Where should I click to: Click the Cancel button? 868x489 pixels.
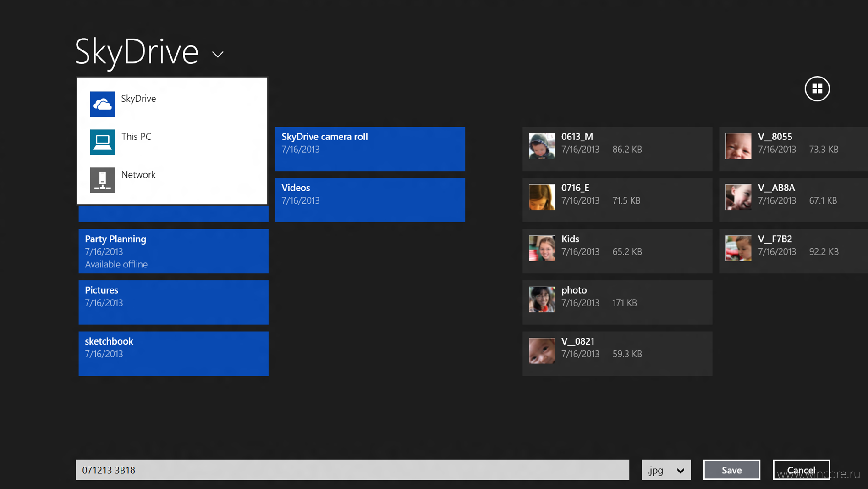801,470
